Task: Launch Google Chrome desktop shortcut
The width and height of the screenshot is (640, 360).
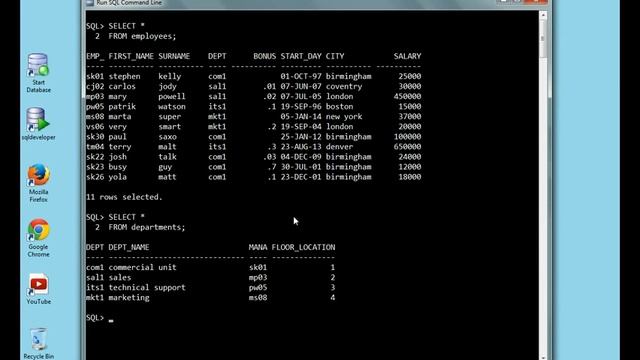Action: pyautogui.click(x=38, y=238)
